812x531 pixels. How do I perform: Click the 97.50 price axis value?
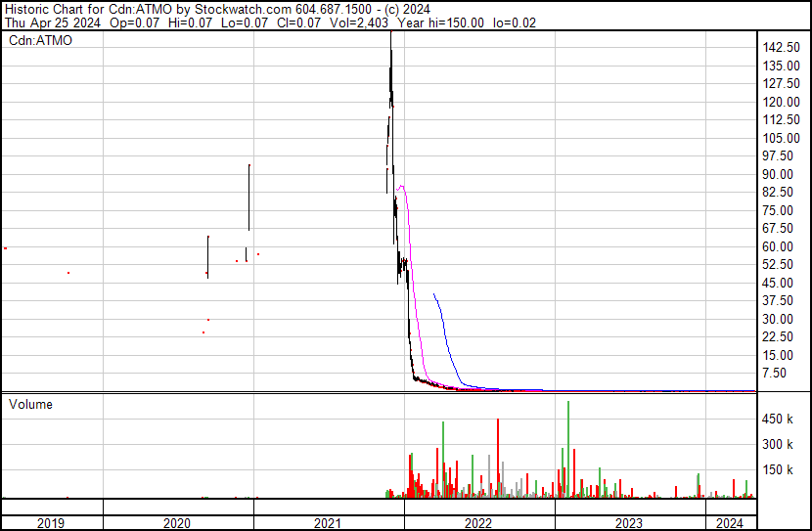tap(778, 155)
